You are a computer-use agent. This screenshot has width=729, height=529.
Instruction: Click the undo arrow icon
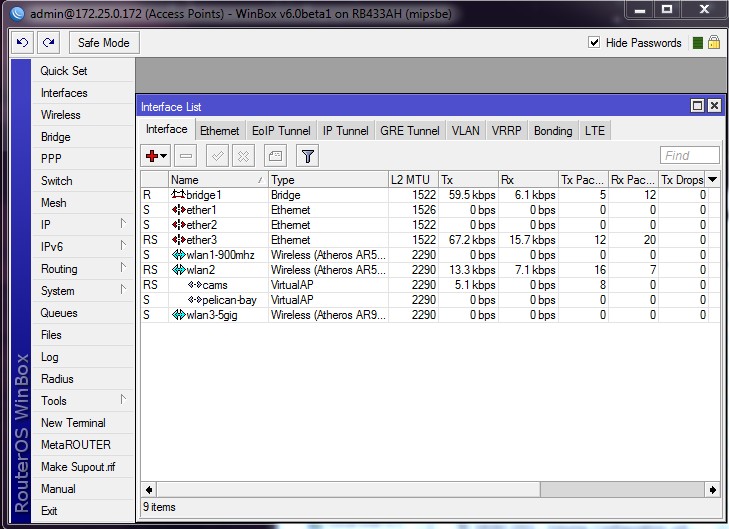[23, 43]
